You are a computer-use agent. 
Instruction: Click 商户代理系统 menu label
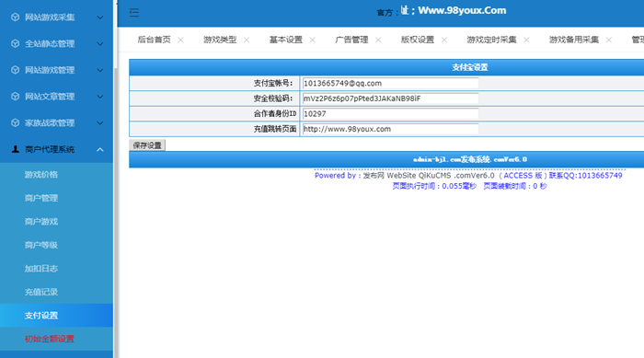[50, 149]
